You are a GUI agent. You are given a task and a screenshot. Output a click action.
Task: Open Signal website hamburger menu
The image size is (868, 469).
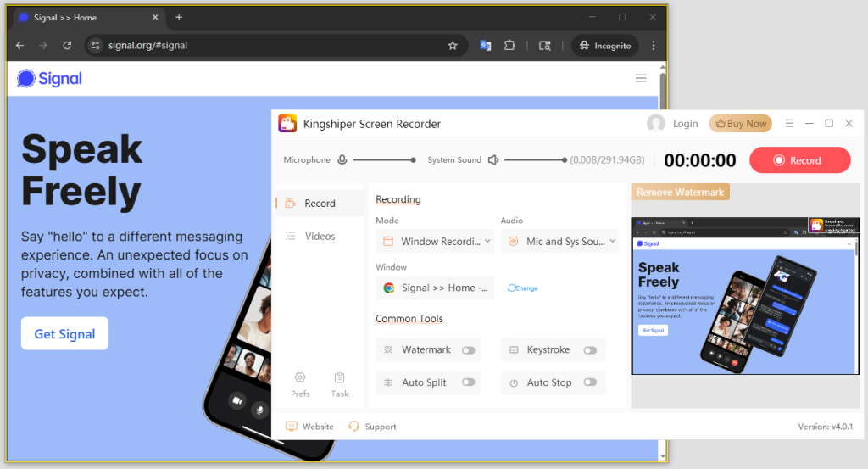coord(641,78)
